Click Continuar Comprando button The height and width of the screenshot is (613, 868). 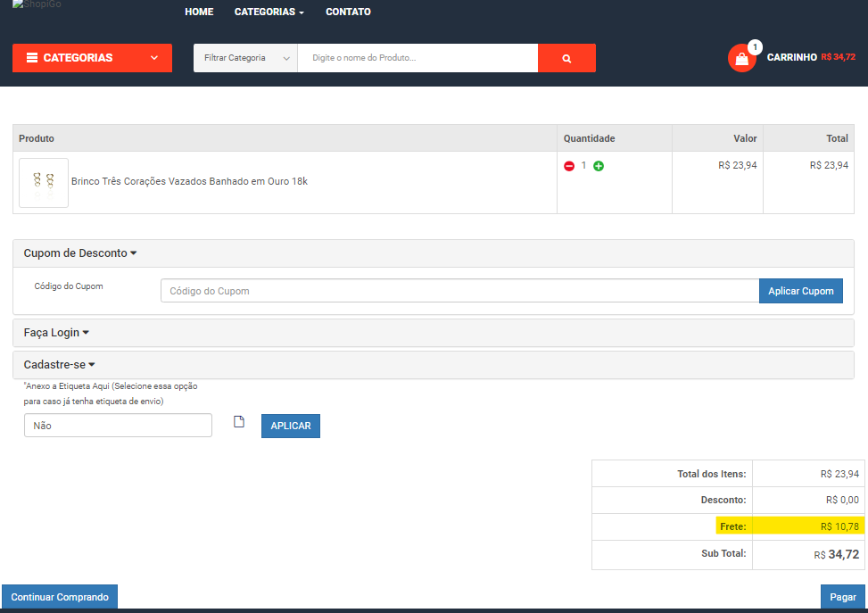(60, 597)
